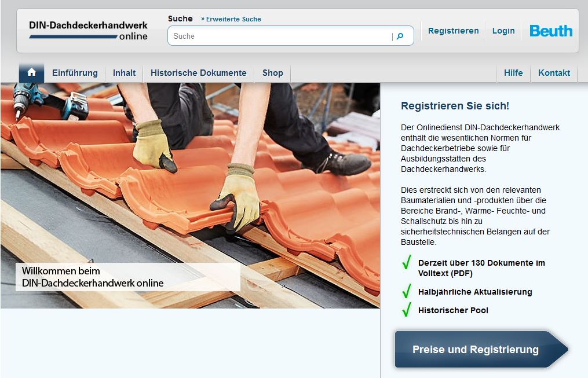The image size is (588, 378).
Task: Click 'Historischer Pool' text
Action: pos(453,310)
